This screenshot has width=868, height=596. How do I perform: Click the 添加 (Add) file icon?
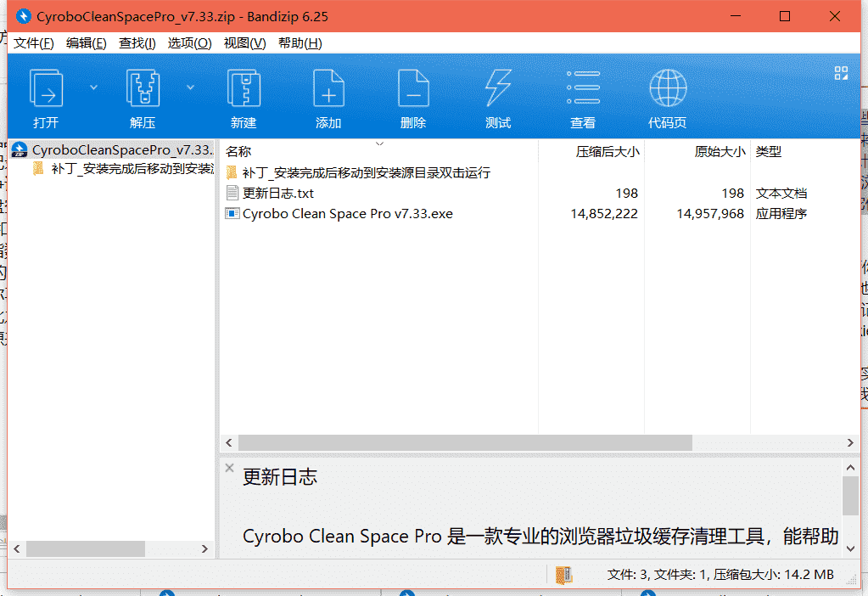(x=328, y=88)
